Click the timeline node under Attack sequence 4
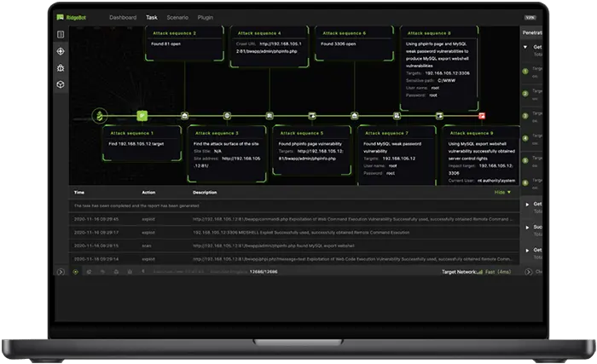 tap(270, 116)
